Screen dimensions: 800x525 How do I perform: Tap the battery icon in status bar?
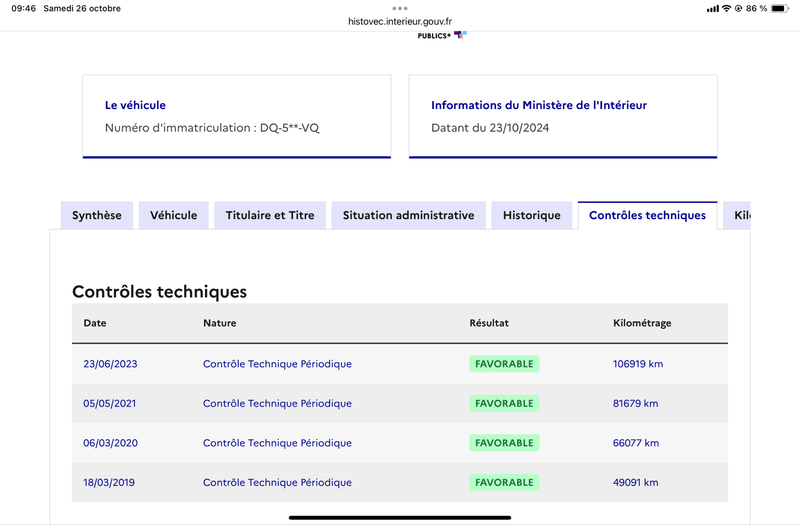(780, 8)
